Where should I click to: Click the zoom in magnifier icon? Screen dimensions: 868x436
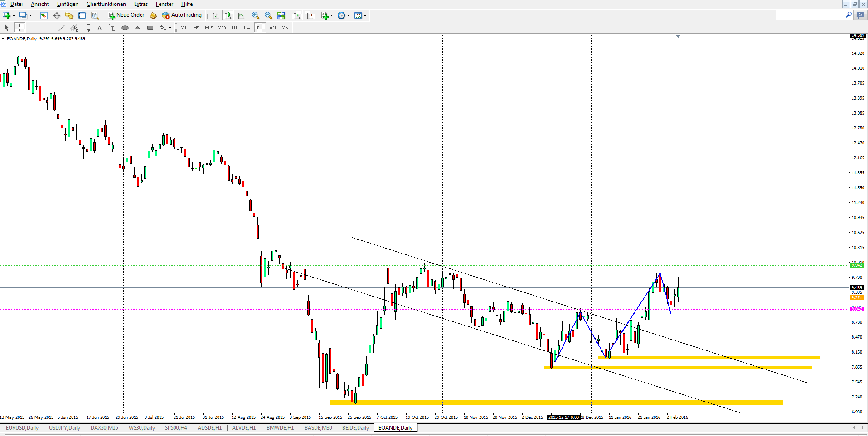pyautogui.click(x=256, y=15)
